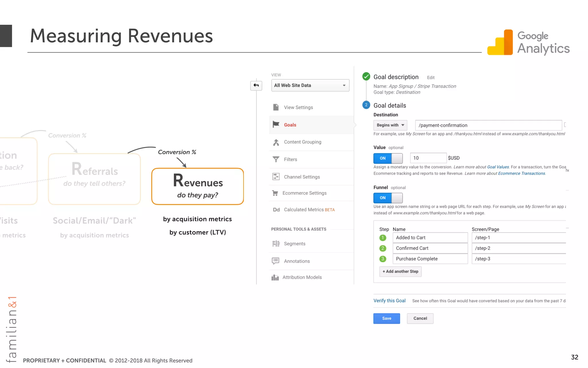Click 'by customer (LTV)' text

(198, 232)
